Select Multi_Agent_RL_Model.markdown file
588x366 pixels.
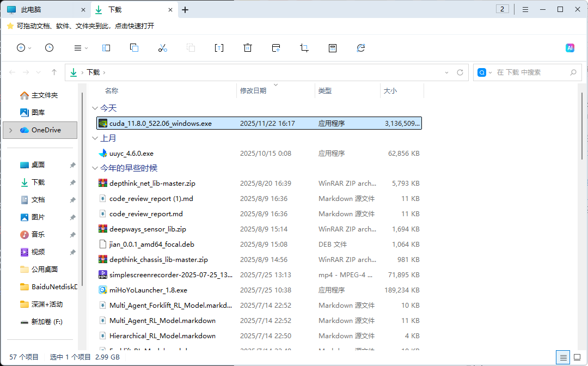[259, 321]
